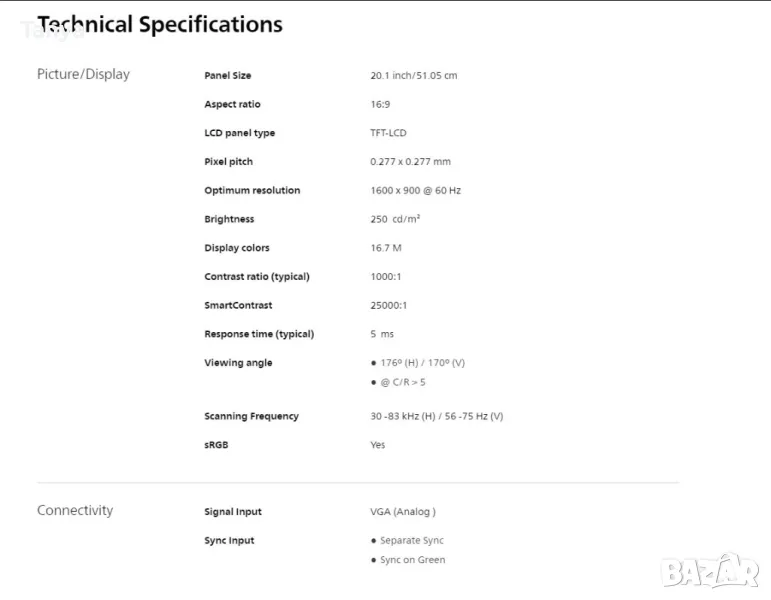
Task: Click the 1600 x 900 resolution value
Action: 415,190
